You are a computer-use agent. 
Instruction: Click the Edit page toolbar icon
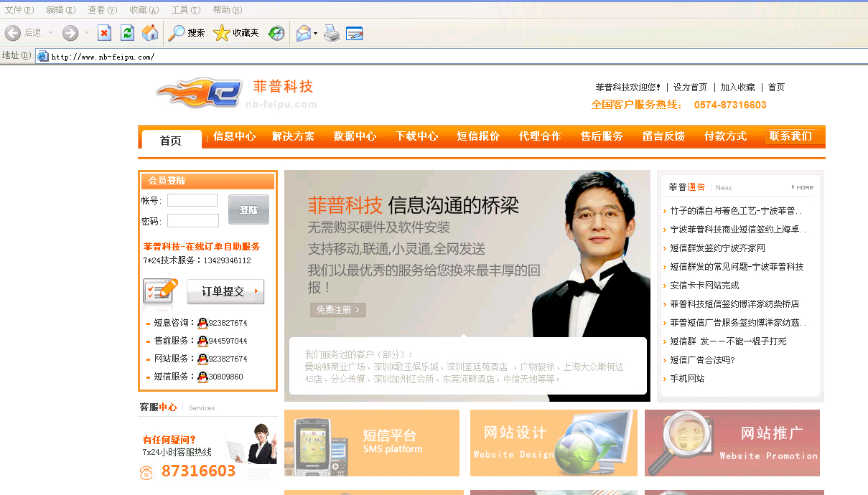355,33
